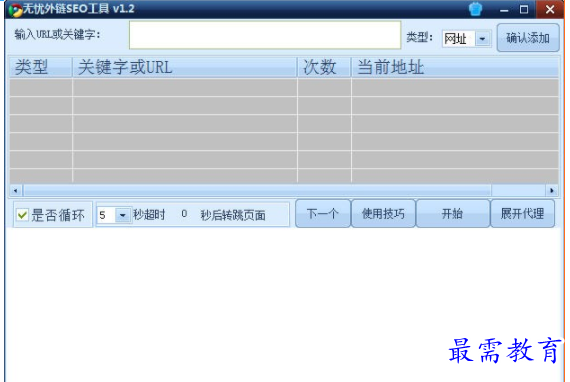
Task: Click the 次数 column header
Action: pyautogui.click(x=324, y=67)
